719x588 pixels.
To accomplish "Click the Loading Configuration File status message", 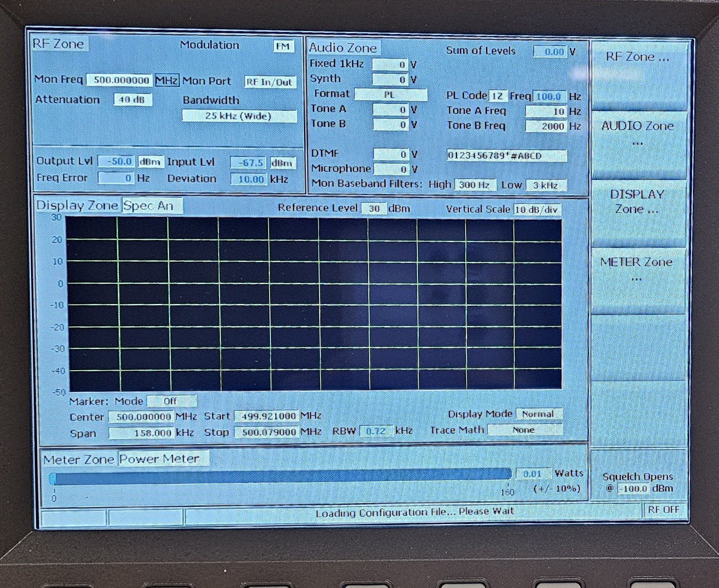I will (414, 513).
